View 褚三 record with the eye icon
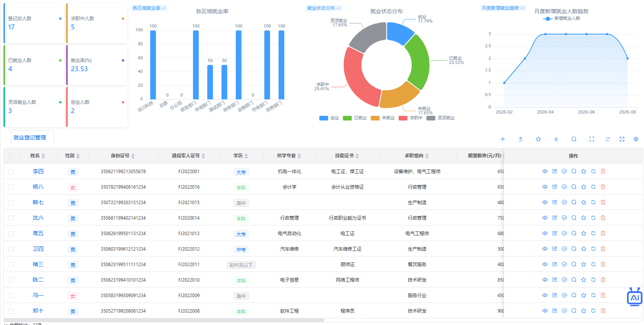644x325 pixels. [545, 264]
